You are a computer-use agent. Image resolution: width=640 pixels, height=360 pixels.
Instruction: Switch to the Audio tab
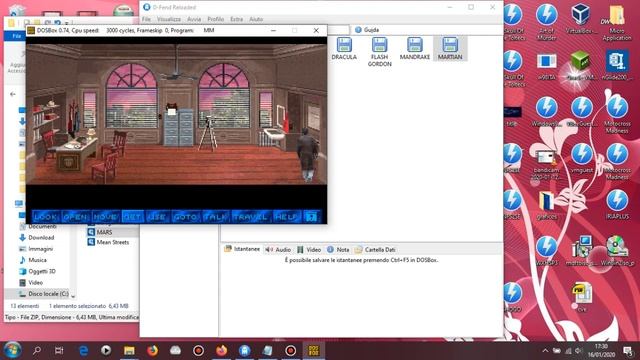click(278, 249)
